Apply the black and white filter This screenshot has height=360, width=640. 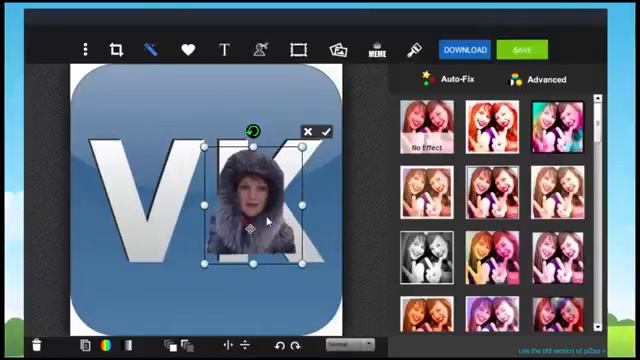tap(427, 258)
